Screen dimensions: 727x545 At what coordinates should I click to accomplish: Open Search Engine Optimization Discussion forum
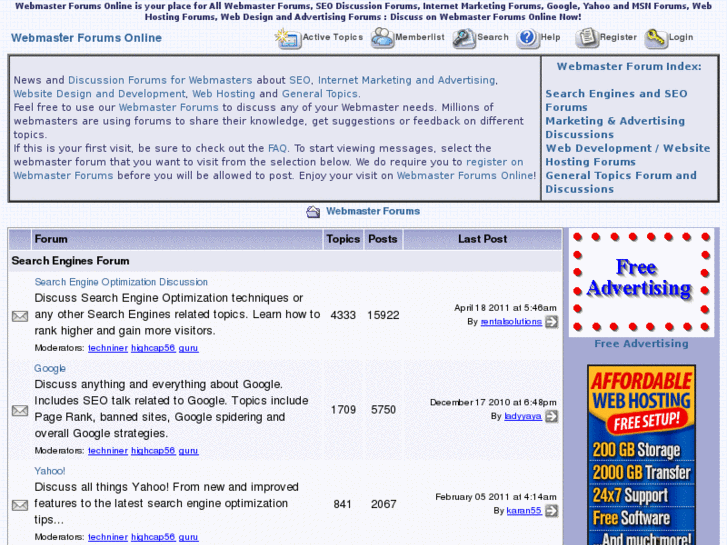point(121,282)
